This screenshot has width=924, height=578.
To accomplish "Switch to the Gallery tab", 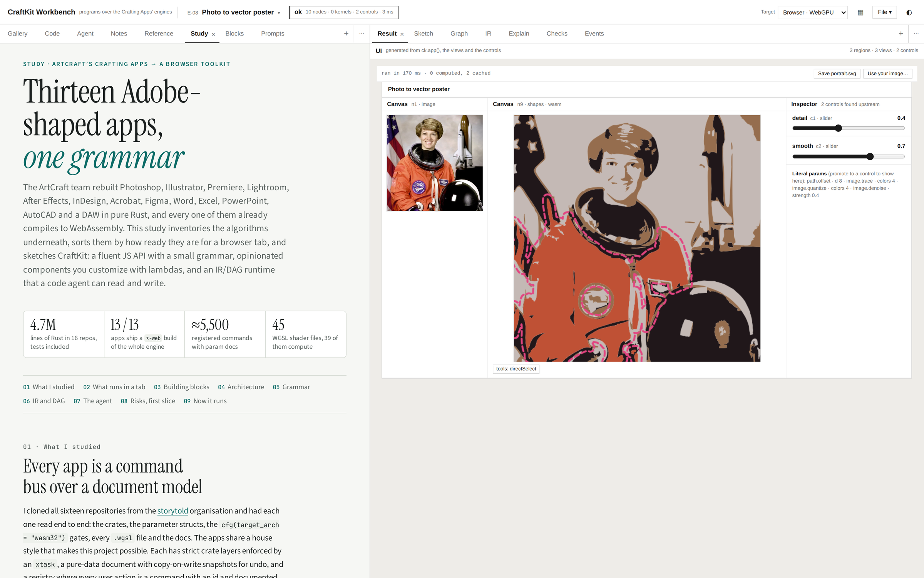I will pyautogui.click(x=17, y=34).
